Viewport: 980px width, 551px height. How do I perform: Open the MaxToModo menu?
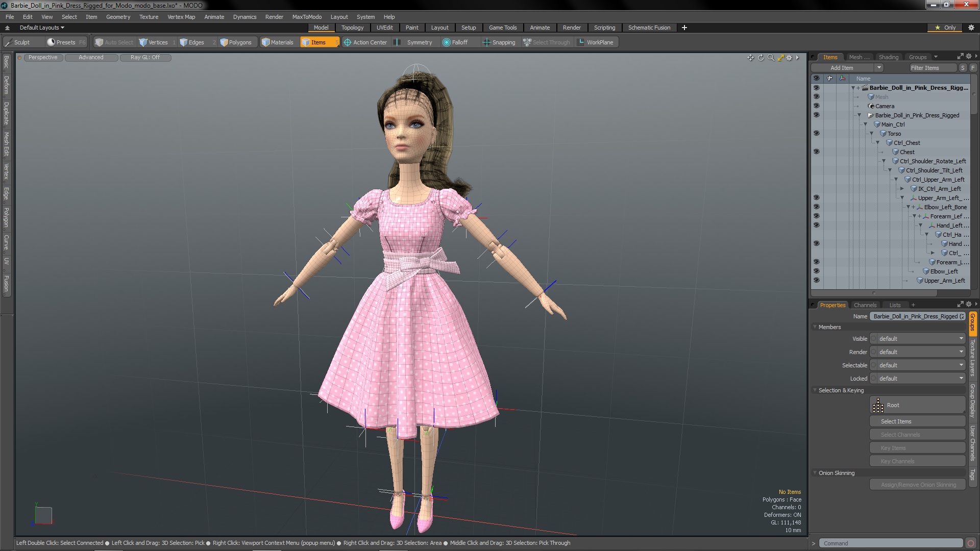tap(307, 17)
